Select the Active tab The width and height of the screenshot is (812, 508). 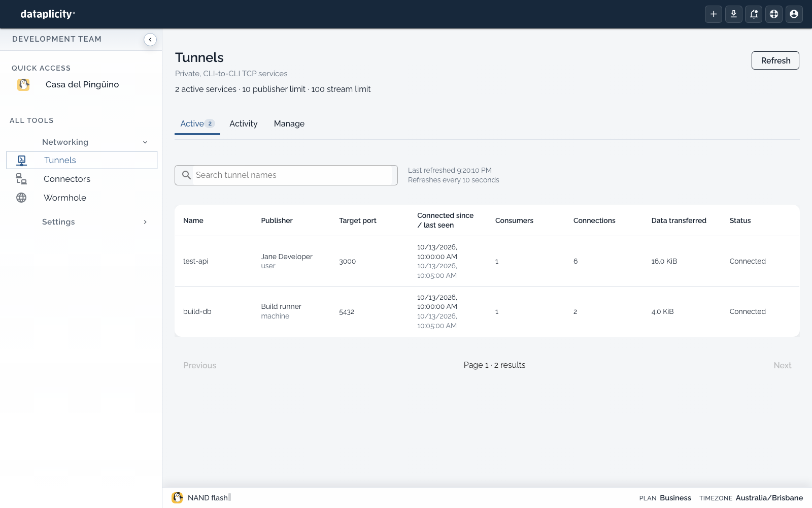(x=197, y=123)
